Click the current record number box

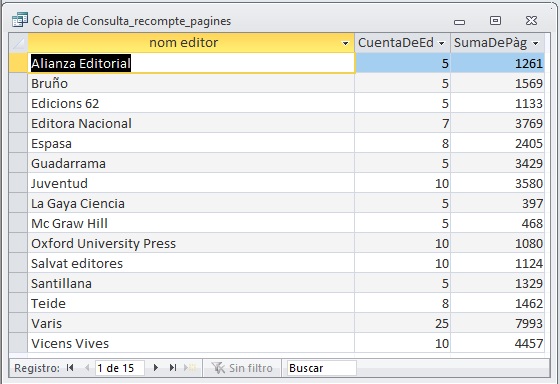120,368
